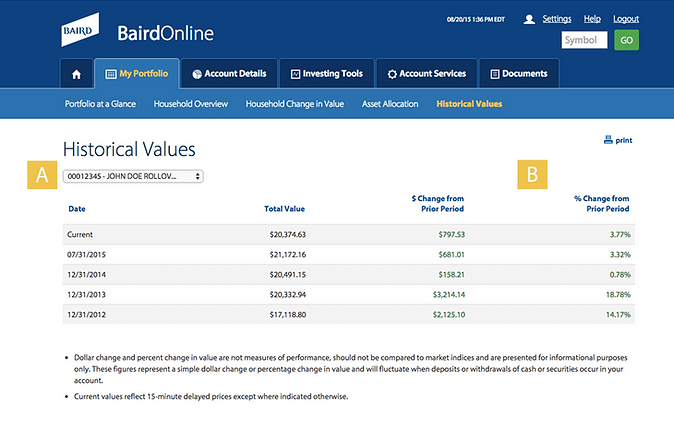Click the Baird logo
The height and width of the screenshot is (439, 674).
(x=80, y=30)
